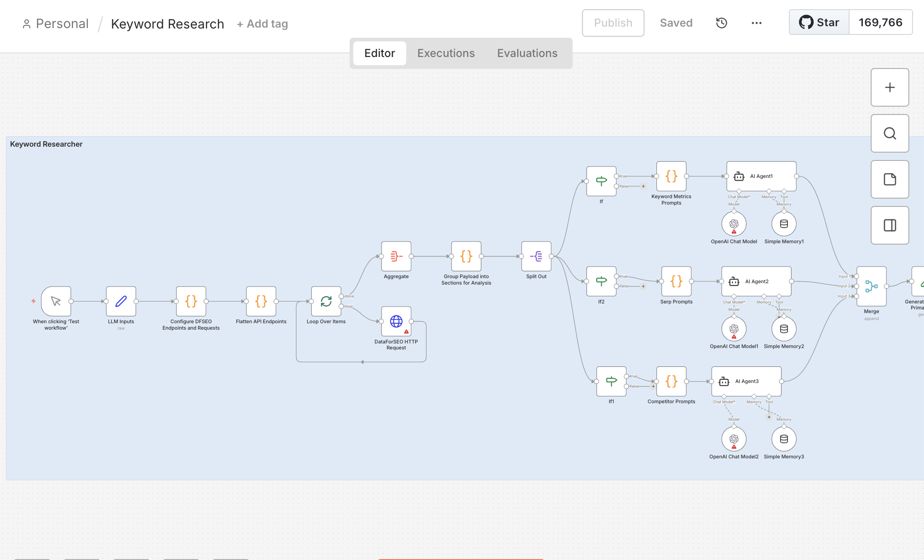Click the canvas search icon

click(890, 133)
